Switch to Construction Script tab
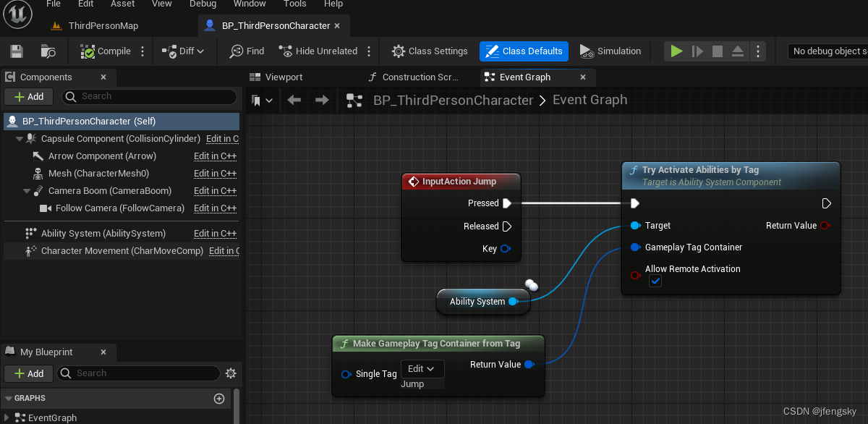Viewport: 868px width, 424px height. [x=412, y=77]
